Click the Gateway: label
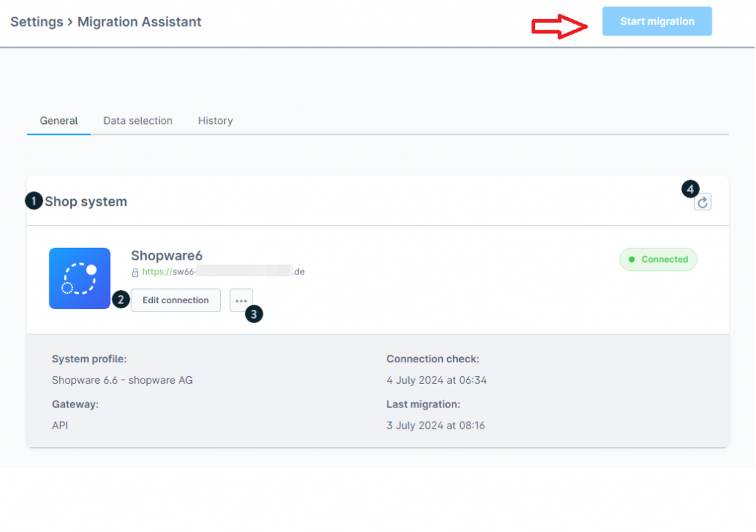This screenshot has width=756, height=532. coord(75,404)
